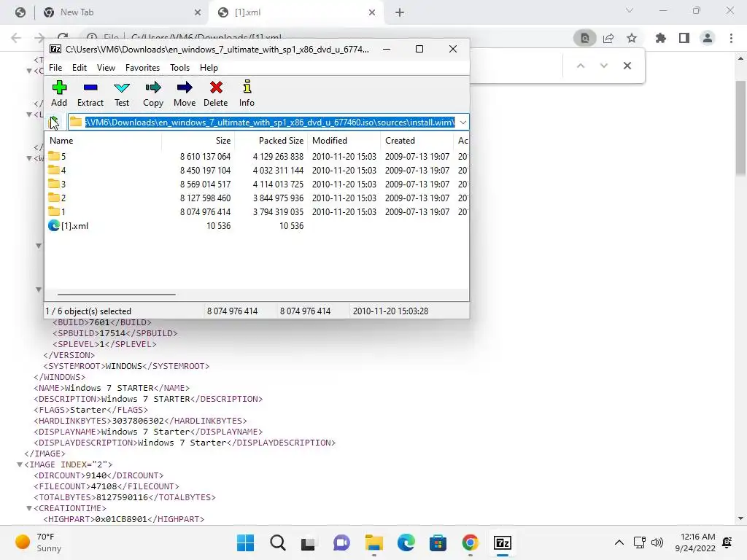Go to next find result
The image size is (747, 560).
click(603, 66)
